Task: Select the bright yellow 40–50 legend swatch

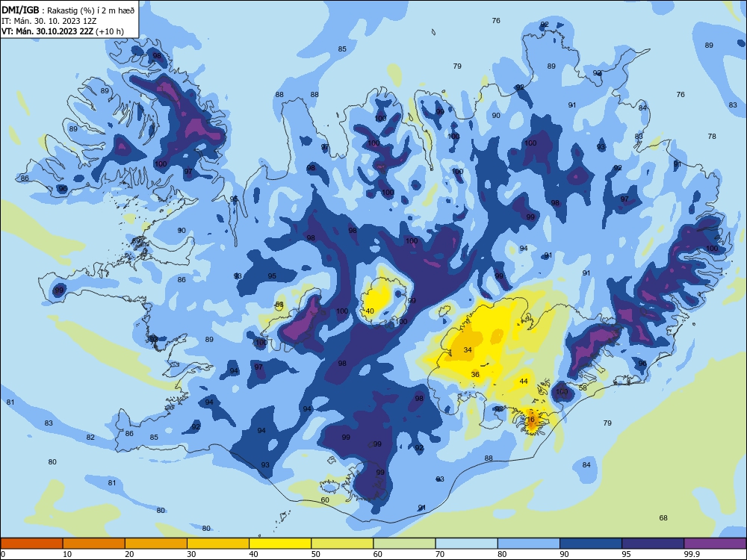Action: click(x=280, y=544)
